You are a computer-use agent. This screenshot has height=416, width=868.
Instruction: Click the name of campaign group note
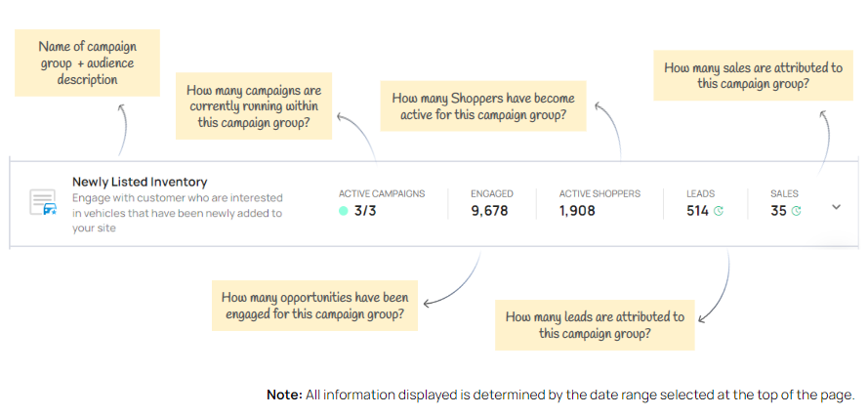87,62
